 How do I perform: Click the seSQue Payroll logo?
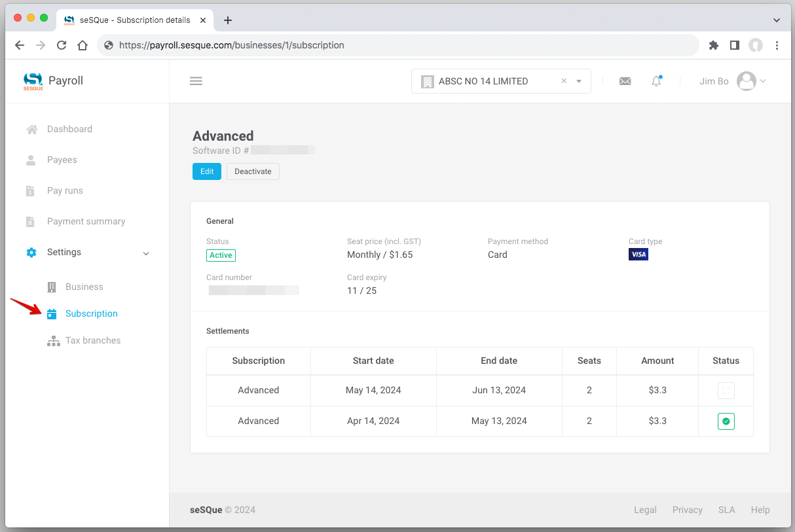pyautogui.click(x=33, y=81)
